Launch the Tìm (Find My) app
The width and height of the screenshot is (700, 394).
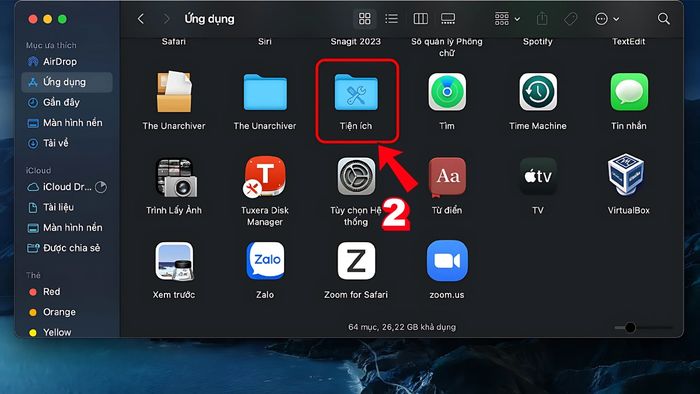pos(447,92)
